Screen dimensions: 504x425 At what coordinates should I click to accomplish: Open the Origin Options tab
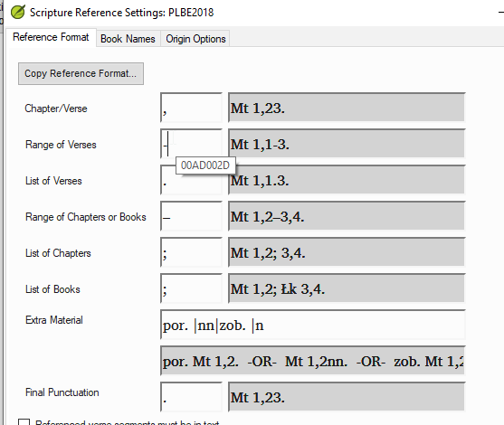pyautogui.click(x=195, y=39)
